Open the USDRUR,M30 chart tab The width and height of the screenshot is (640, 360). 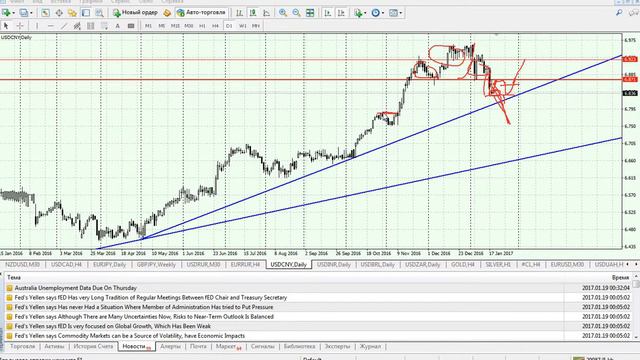[203, 264]
